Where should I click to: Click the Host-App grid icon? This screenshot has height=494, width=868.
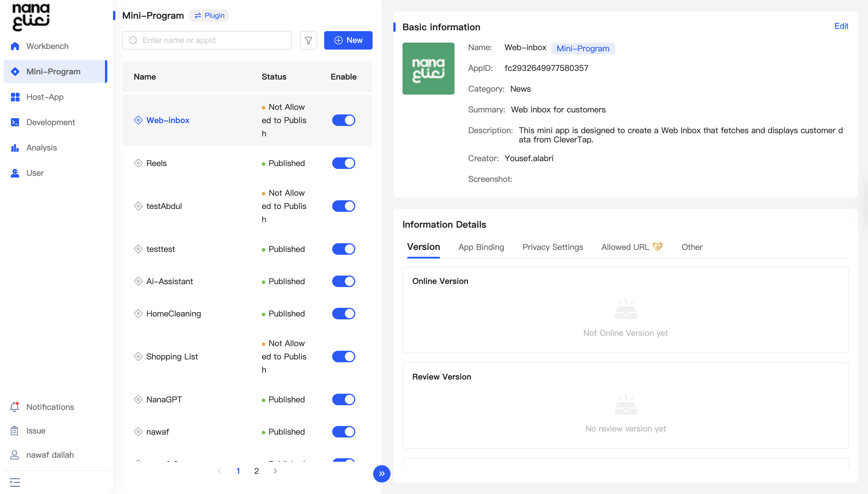(15, 97)
